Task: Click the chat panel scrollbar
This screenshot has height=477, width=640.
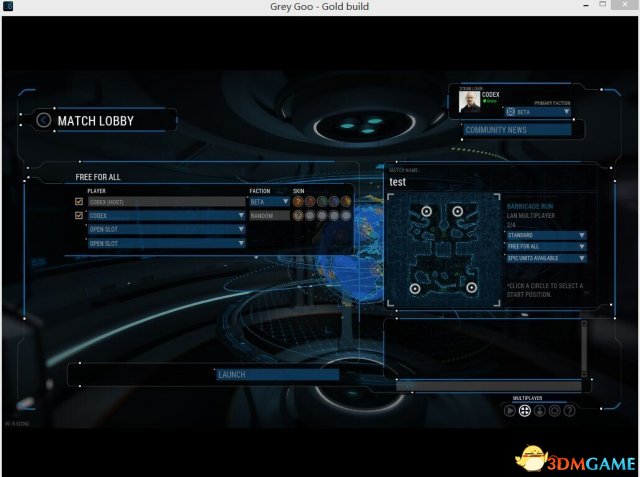Action: (x=584, y=349)
